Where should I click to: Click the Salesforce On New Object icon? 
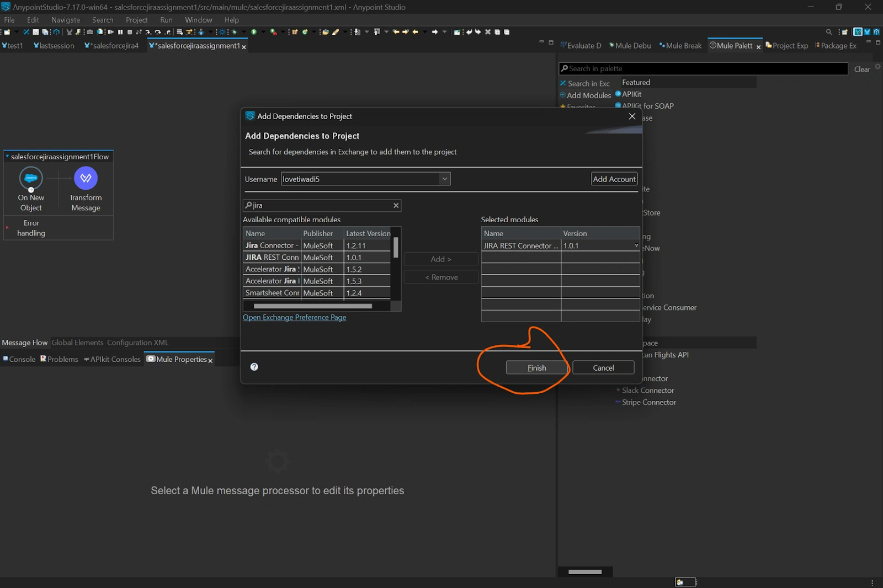31,178
